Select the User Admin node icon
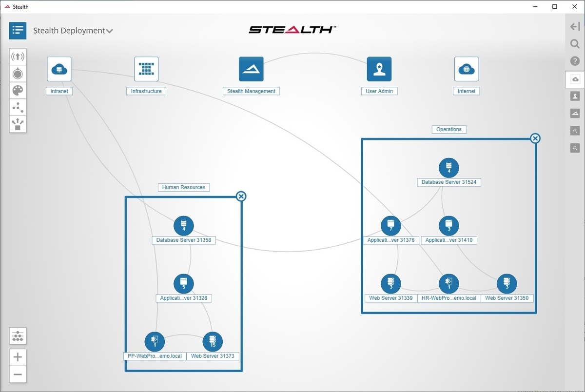Image resolution: width=585 pixels, height=392 pixels. click(x=379, y=69)
